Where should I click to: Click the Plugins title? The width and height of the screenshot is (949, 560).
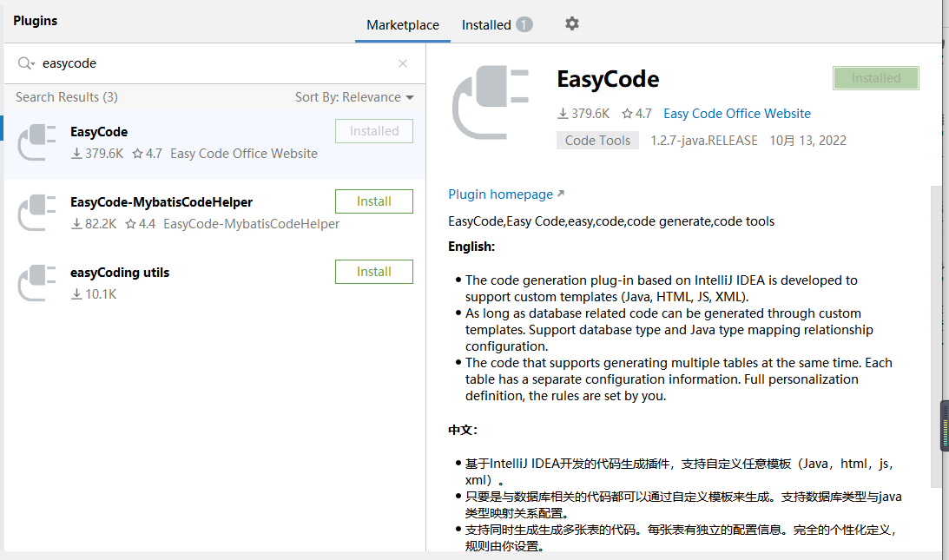pyautogui.click(x=35, y=21)
